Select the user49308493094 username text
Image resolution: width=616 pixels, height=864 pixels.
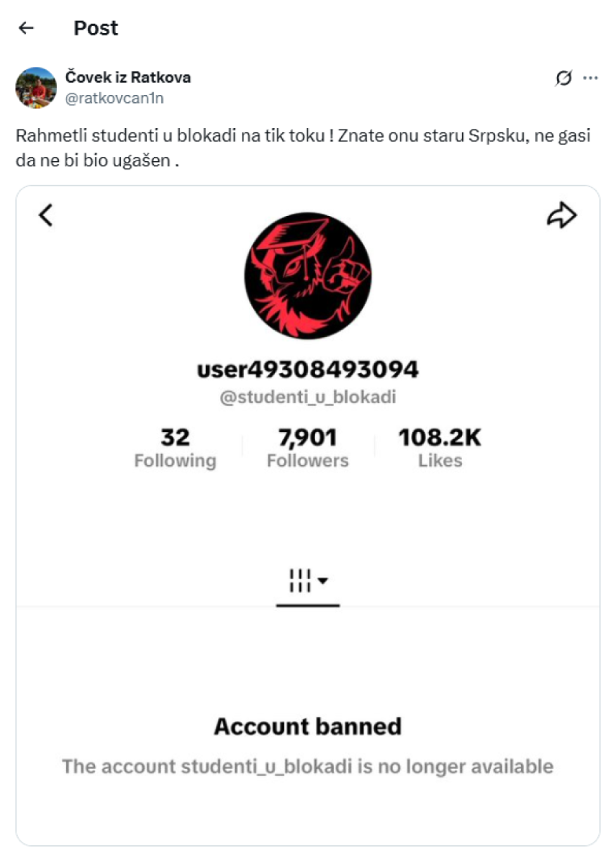[x=307, y=369]
